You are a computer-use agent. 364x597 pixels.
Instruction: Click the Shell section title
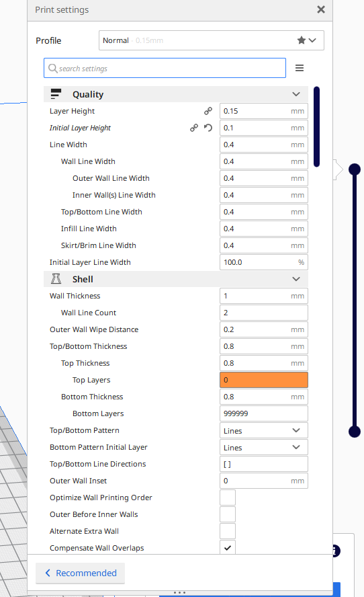(x=83, y=279)
